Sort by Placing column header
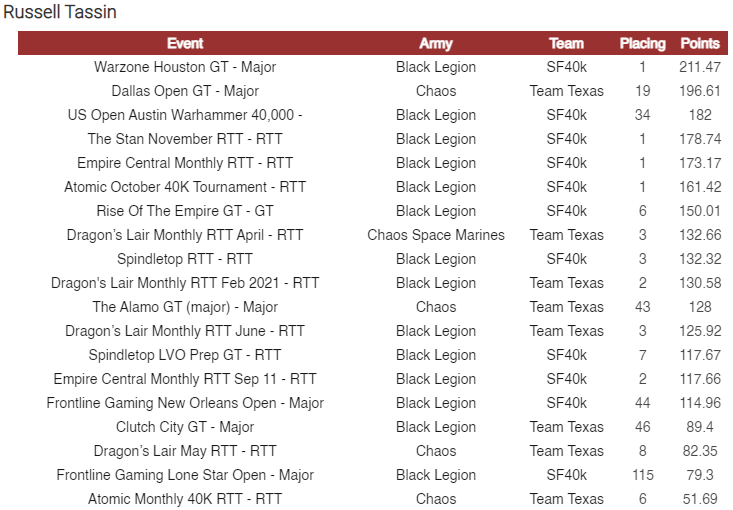Image resolution: width=733 pixels, height=510 pixels. tap(642, 43)
